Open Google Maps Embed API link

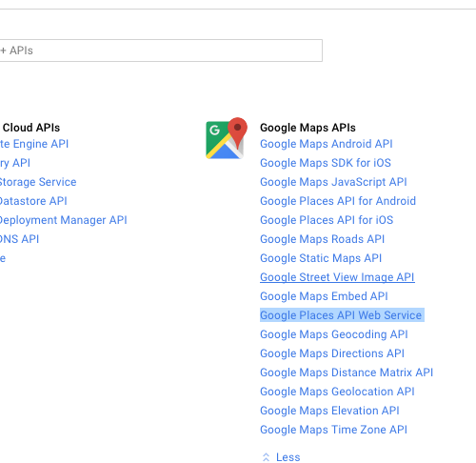tap(324, 296)
